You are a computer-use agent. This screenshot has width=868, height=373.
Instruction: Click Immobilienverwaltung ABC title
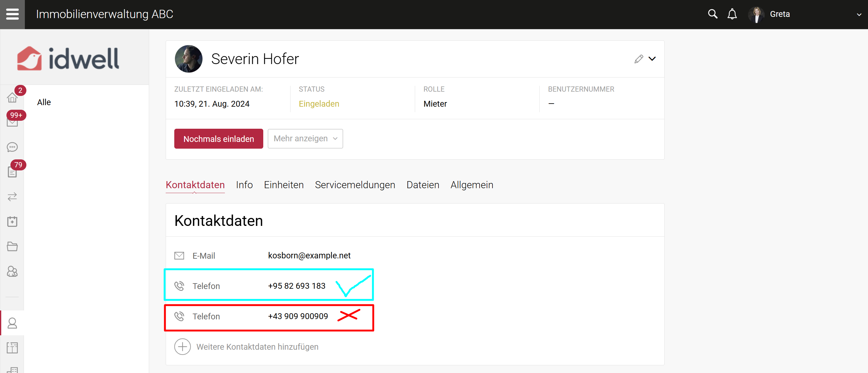coord(104,14)
